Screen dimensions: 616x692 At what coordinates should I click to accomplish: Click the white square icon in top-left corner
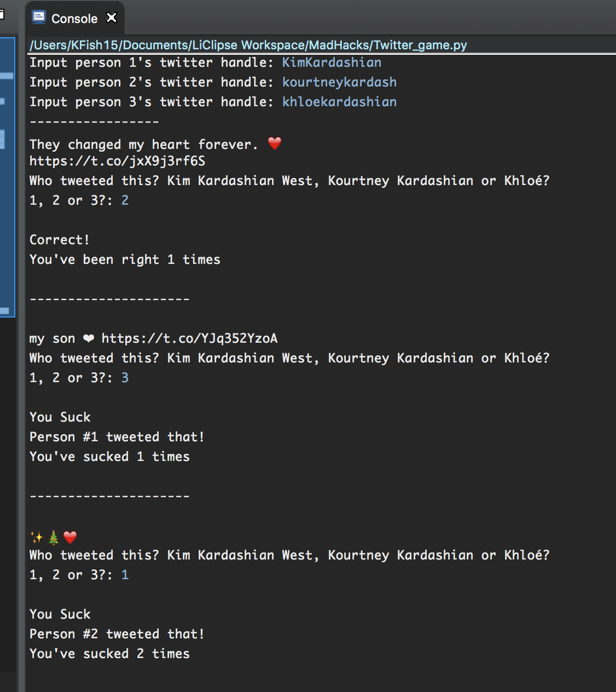[2, 14]
